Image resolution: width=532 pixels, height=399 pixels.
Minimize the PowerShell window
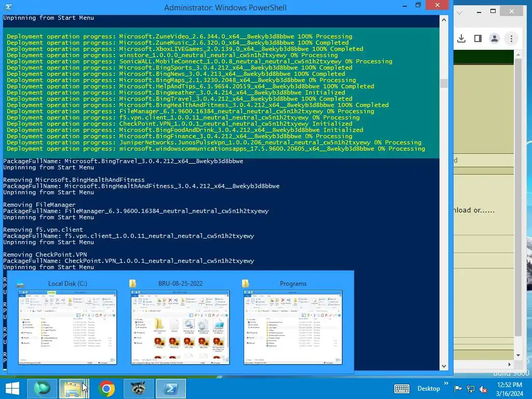[x=405, y=6]
